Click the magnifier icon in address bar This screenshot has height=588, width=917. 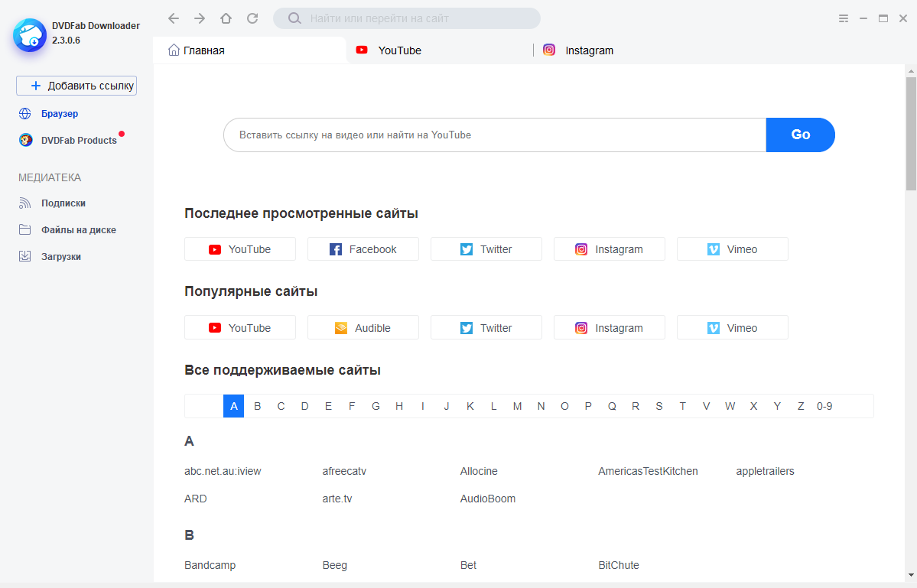[x=294, y=18]
